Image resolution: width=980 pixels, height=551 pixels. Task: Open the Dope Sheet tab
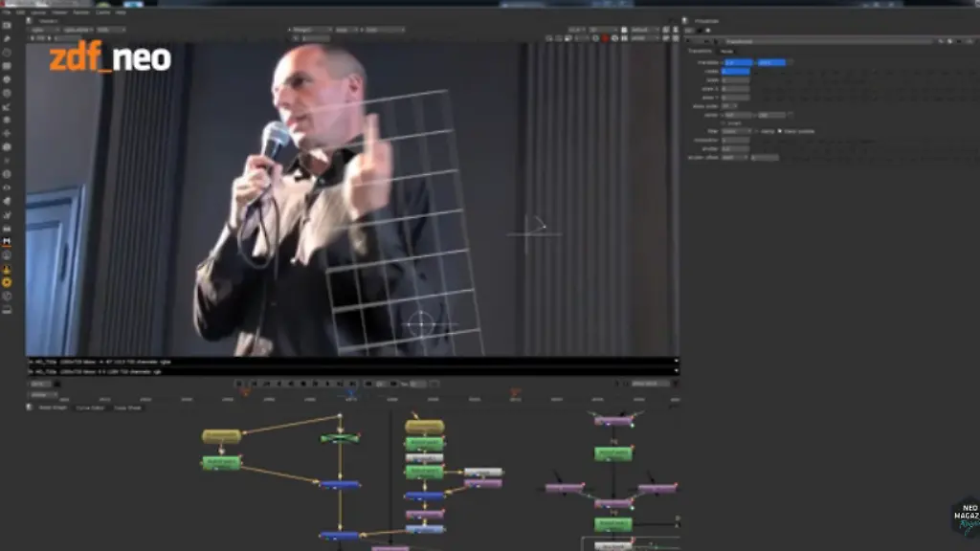tap(127, 408)
